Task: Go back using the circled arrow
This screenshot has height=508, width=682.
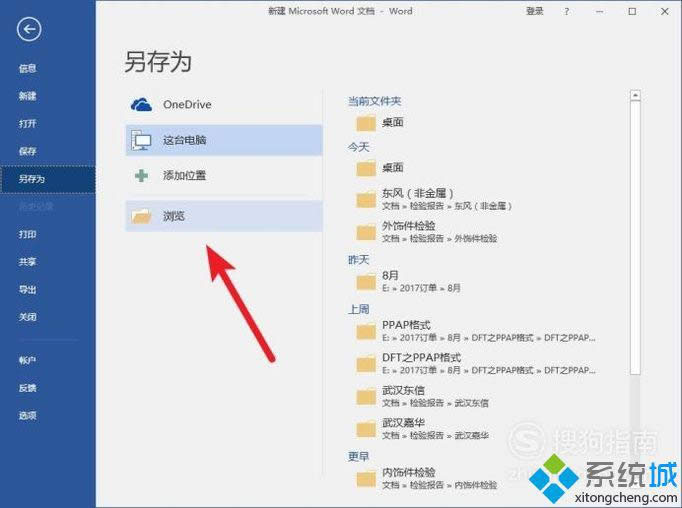Action: [29, 29]
